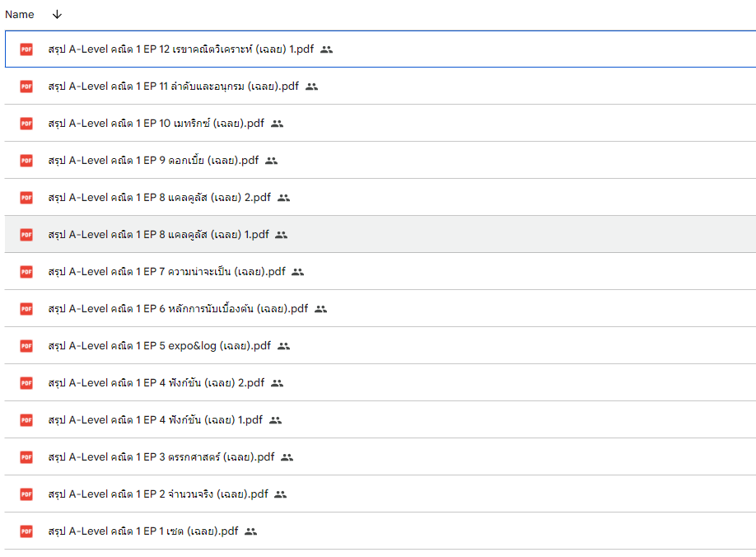The width and height of the screenshot is (756, 557).
Task: Click PDF icon of EP 4 (เฉลย) 2 file
Action: click(x=26, y=383)
